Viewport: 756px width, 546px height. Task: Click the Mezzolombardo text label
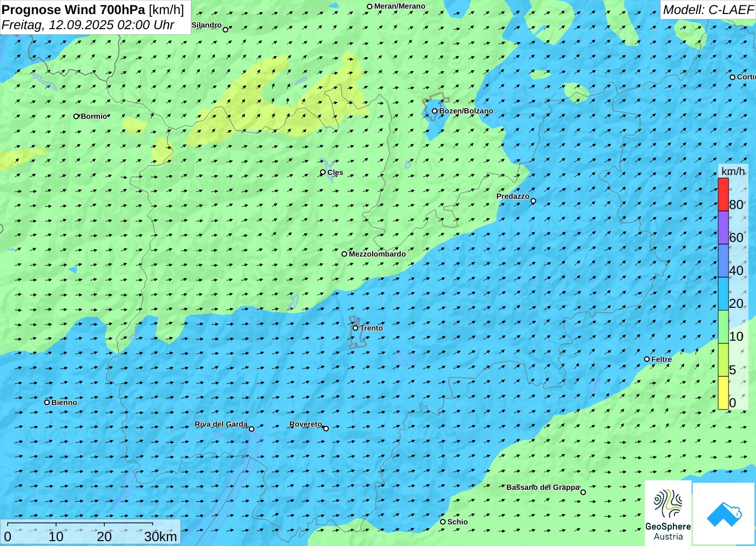point(377,254)
